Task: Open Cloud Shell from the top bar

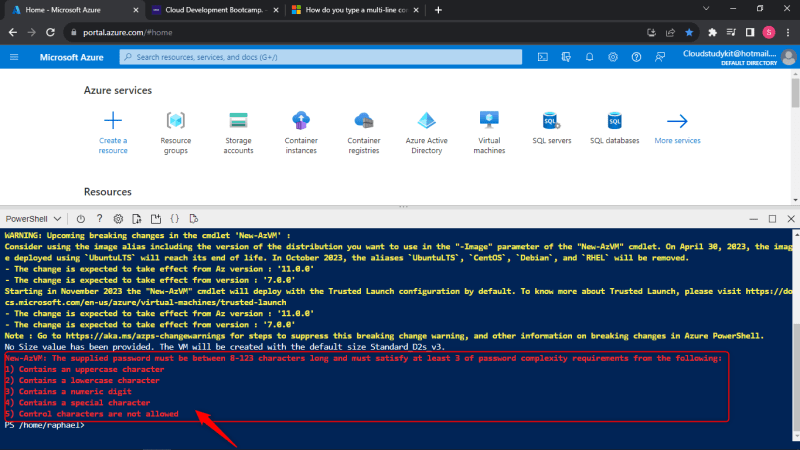Action: click(543, 57)
